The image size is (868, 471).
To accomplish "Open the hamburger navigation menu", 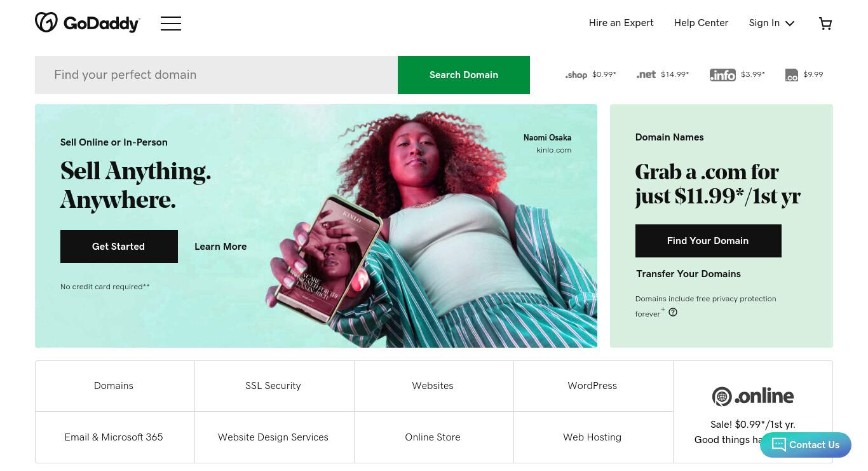I will click(171, 24).
